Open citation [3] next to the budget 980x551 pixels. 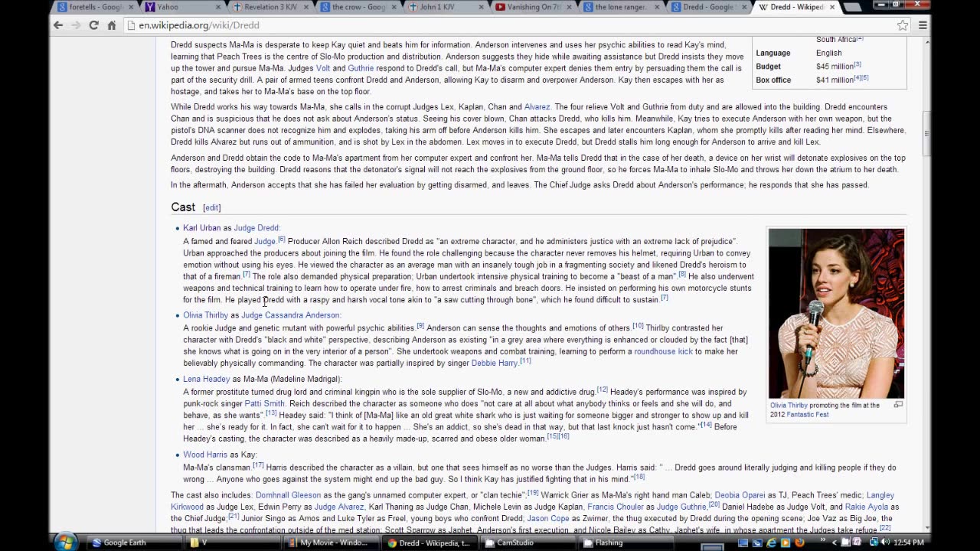click(x=857, y=65)
